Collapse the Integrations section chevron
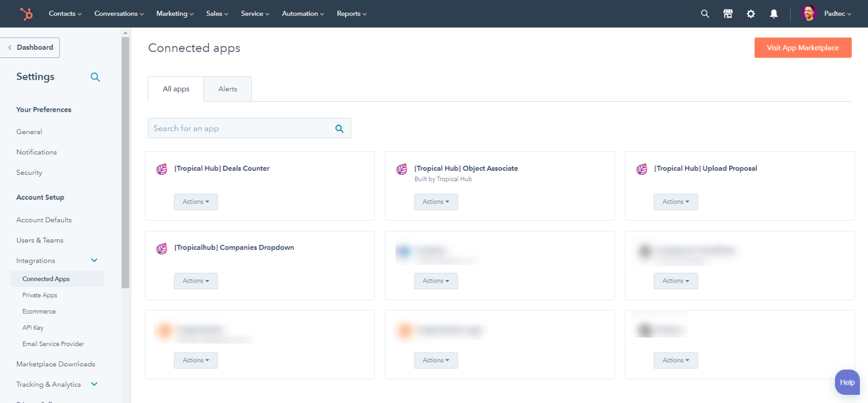Image resolution: width=868 pixels, height=403 pixels. point(94,260)
